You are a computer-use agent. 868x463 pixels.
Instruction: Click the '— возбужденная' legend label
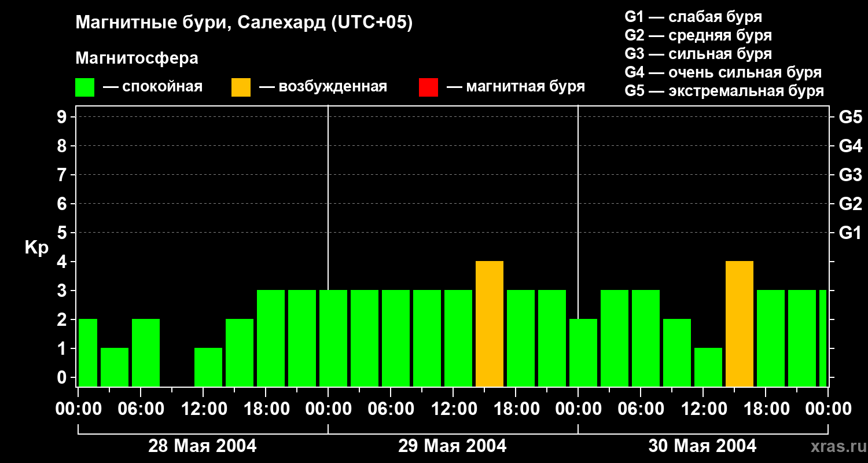pyautogui.click(x=323, y=87)
